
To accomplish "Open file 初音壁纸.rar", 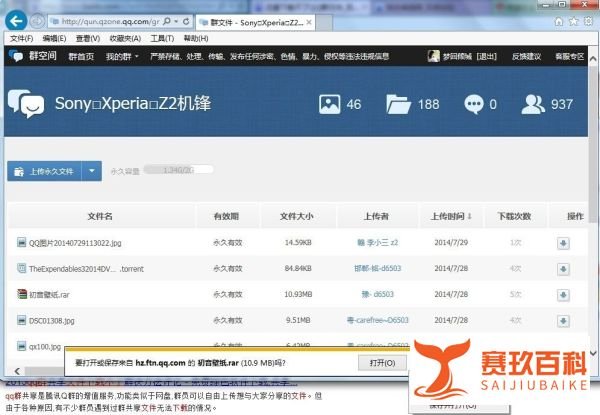I will click(49, 295).
